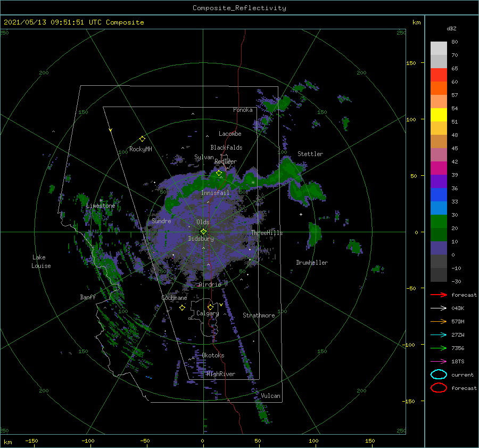This screenshot has width=479, height=448.
Task: Click the Lake Louise label
Action: pos(41,262)
